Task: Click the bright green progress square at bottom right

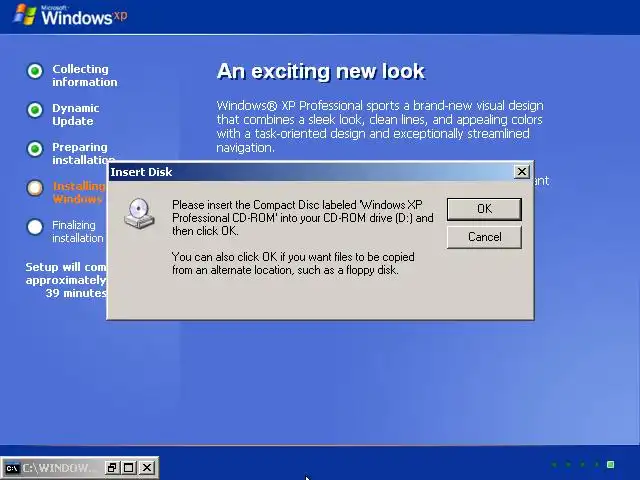Action: tap(611, 464)
